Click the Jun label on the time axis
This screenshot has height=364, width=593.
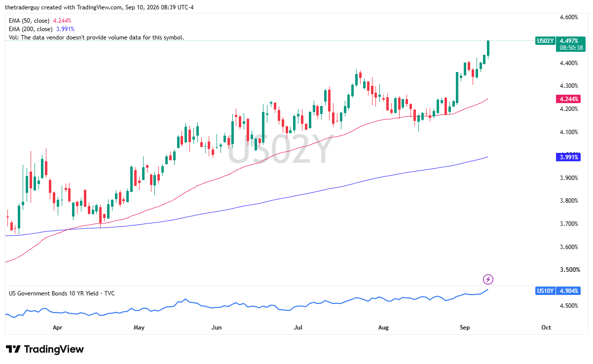click(216, 327)
